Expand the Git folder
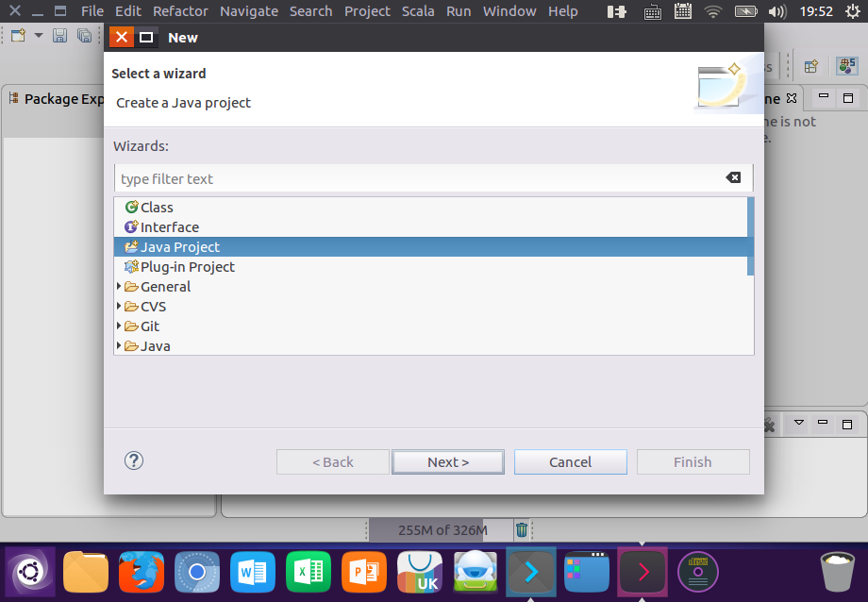Screen dimensions: 868x602 [x=119, y=326]
